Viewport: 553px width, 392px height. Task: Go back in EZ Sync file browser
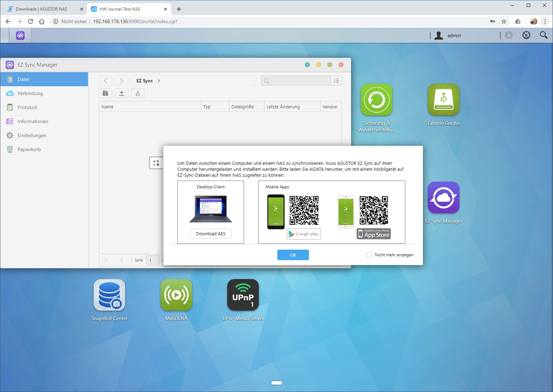click(106, 81)
